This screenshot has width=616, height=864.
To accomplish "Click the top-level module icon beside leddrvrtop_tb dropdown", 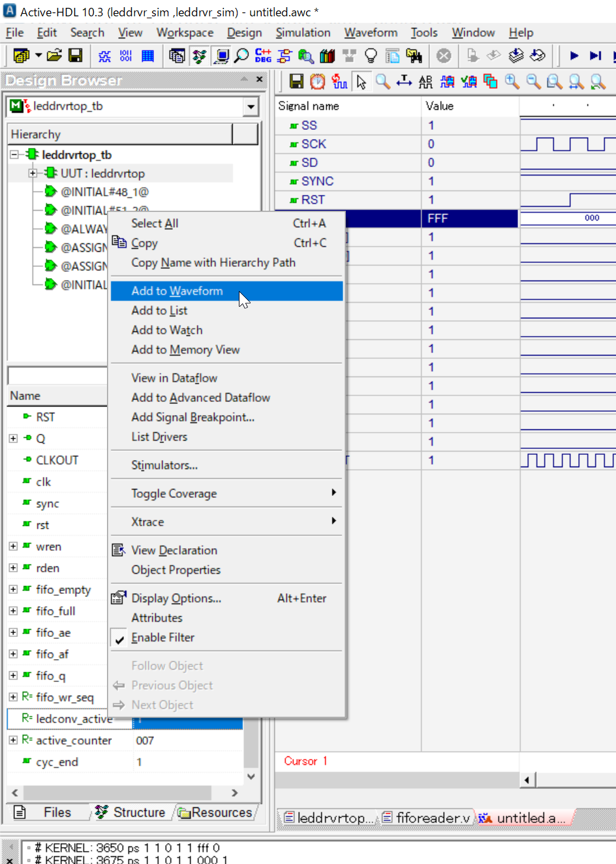I will [20, 106].
